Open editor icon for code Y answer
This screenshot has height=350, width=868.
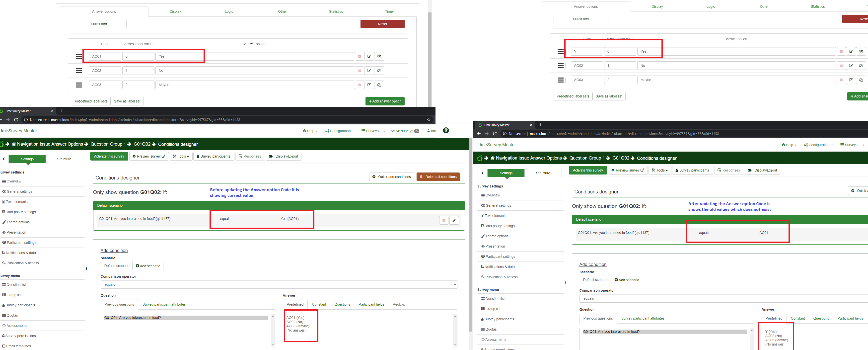851,52
